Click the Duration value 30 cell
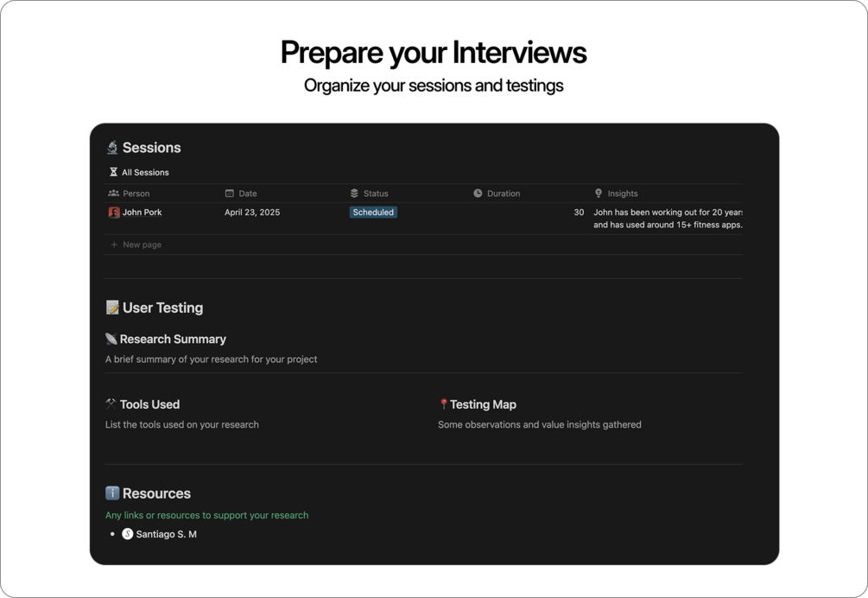868x598 pixels. pyautogui.click(x=580, y=212)
